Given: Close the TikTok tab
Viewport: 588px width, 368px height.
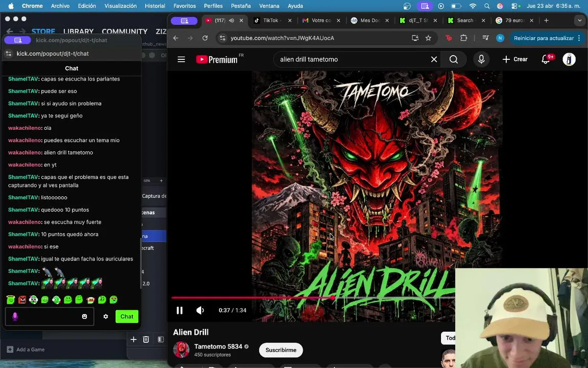Looking at the screenshot, I should [289, 20].
